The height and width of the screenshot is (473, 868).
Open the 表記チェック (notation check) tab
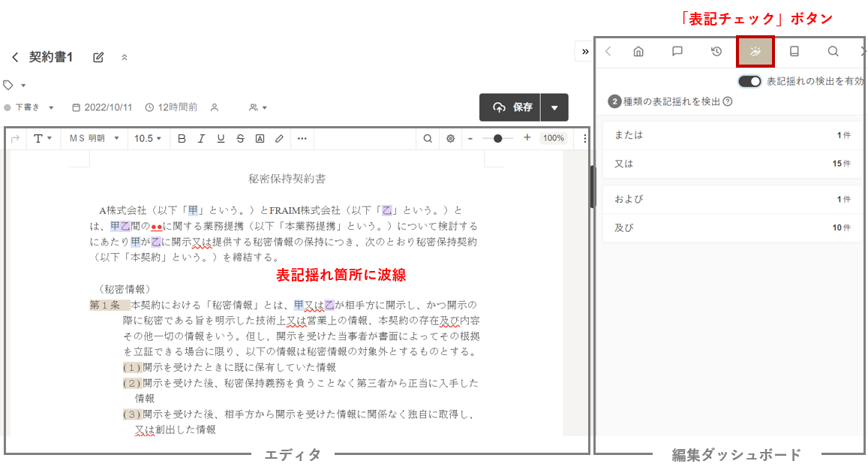coord(755,52)
